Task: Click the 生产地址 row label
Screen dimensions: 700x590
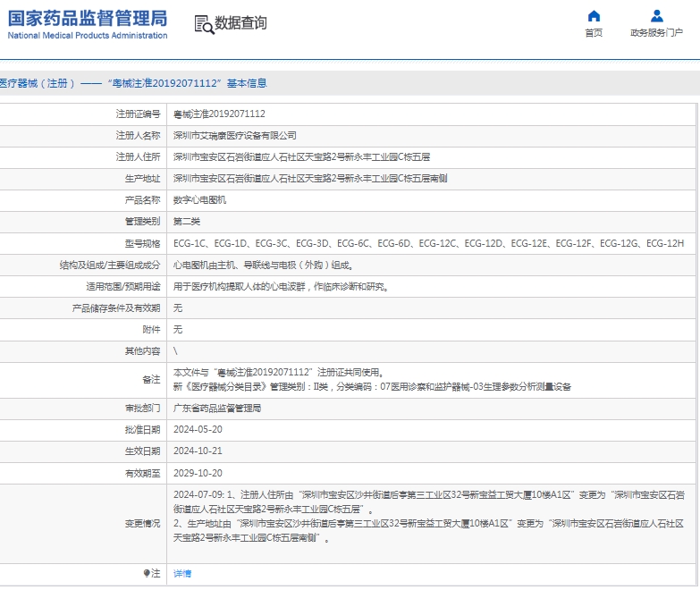Action: pyautogui.click(x=142, y=179)
